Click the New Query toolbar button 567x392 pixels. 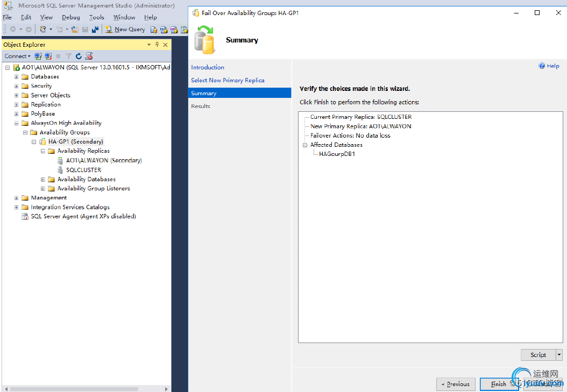[x=125, y=29]
